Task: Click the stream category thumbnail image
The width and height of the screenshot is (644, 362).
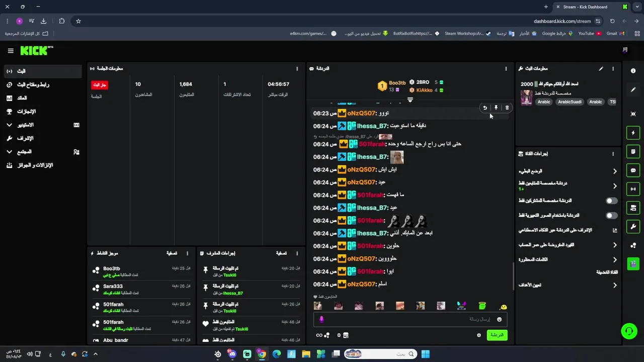Action: coord(526,98)
